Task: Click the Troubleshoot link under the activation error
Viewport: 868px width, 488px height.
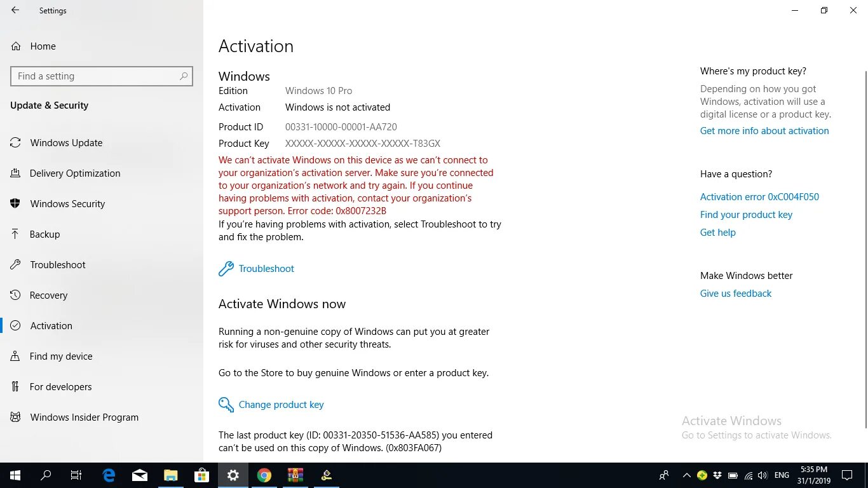Action: click(266, 269)
